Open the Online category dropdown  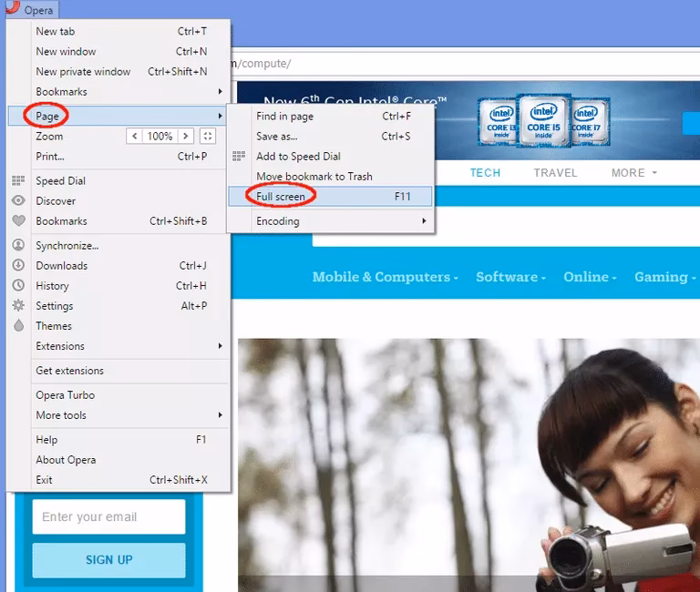pos(590,277)
